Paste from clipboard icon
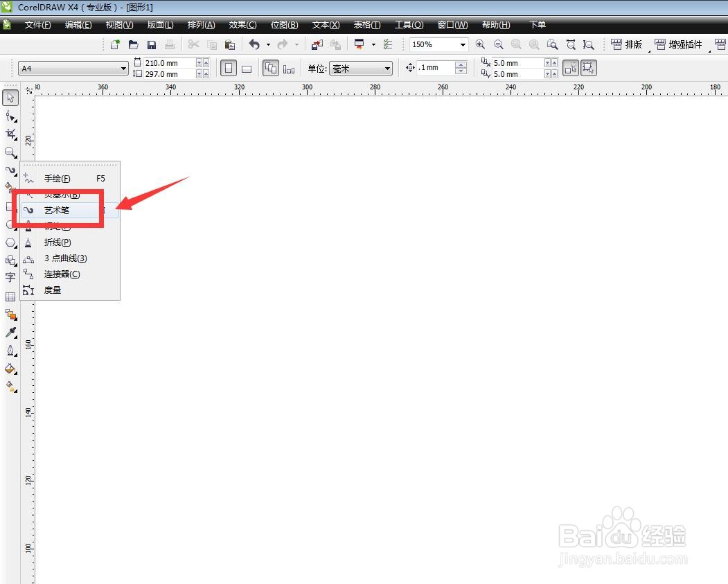 coord(229,44)
